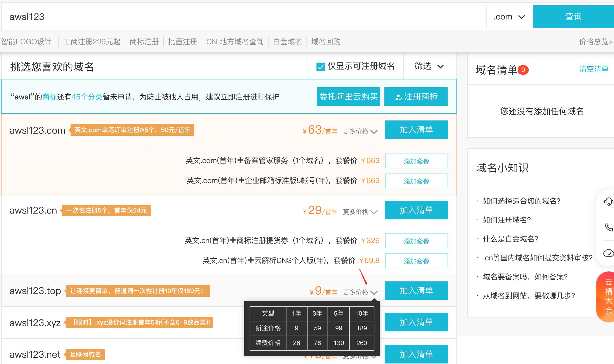Open 域名要备案吗，如何备案? article
Viewport: 614px width, 364px height.
tap(525, 277)
